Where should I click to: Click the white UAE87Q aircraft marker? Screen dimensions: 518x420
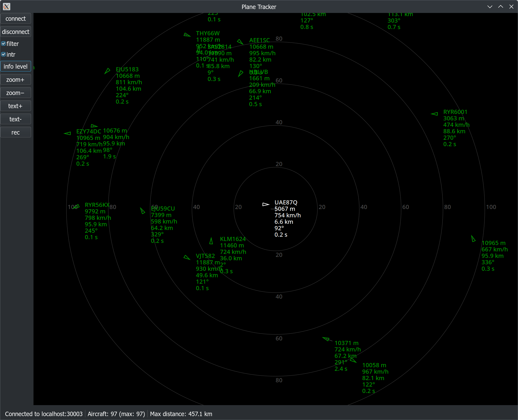(266, 204)
